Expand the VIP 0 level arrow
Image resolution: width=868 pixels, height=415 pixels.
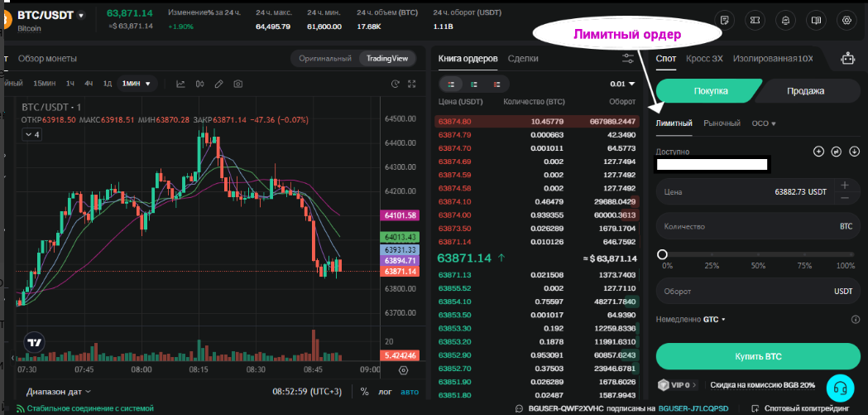(695, 384)
